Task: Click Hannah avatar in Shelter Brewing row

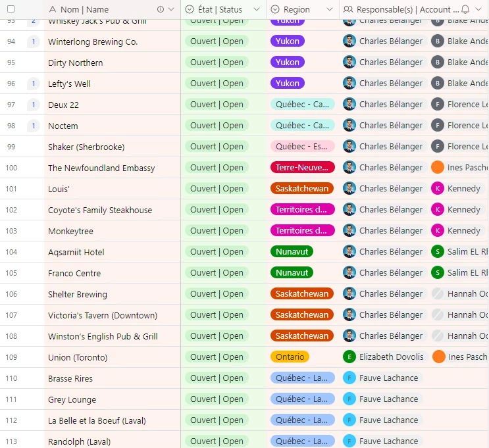Action: point(438,293)
